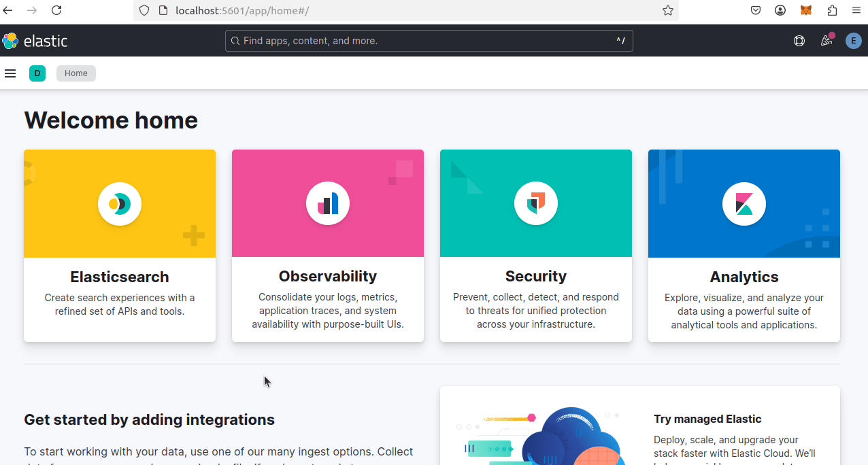Open the MetaMask fox extension
Screen dimensions: 868x465
click(806, 10)
